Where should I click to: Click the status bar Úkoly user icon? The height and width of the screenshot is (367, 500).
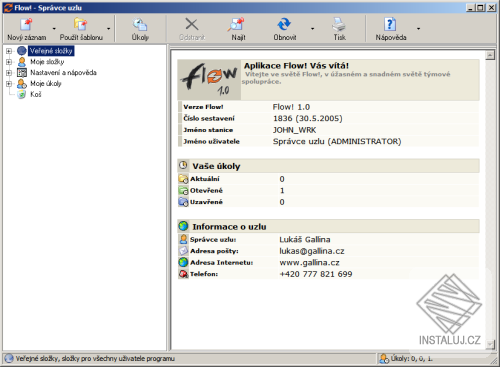click(x=384, y=359)
